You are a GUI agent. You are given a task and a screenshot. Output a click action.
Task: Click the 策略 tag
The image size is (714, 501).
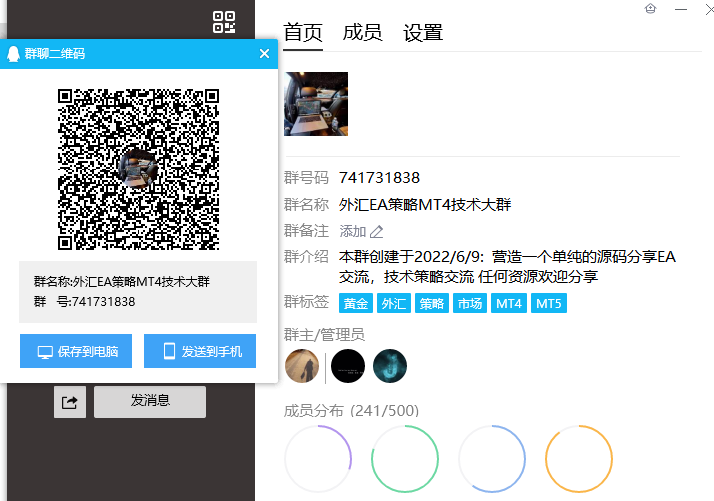[432, 303]
